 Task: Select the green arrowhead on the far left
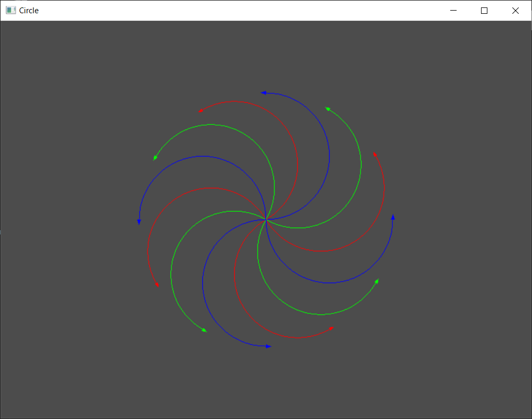tap(155, 158)
